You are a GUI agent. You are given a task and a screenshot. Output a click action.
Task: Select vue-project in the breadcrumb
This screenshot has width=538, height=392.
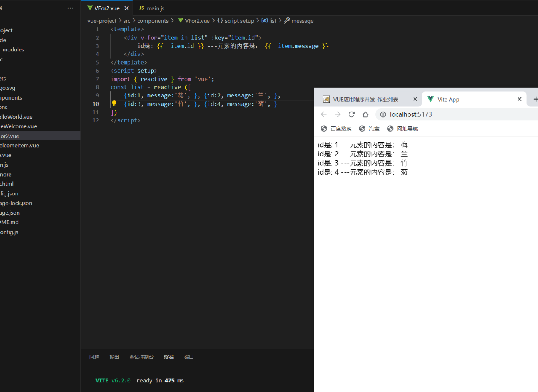[102, 21]
